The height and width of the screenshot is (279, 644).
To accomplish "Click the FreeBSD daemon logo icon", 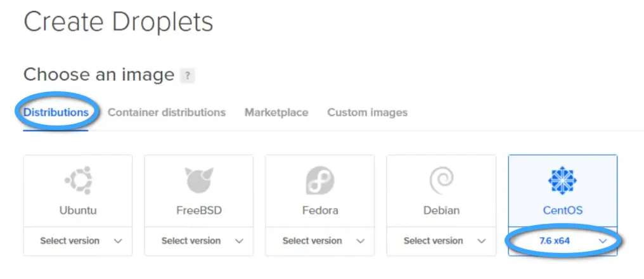I will coord(199,180).
